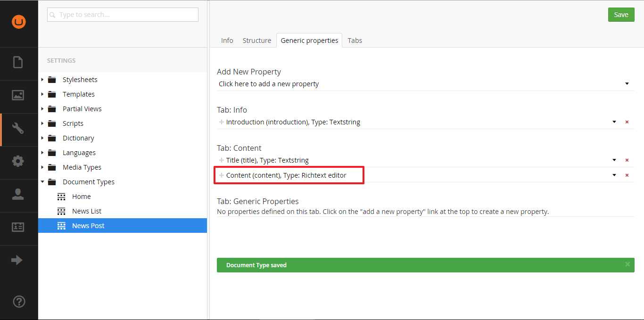Click the green Save button
This screenshot has height=320, width=644.
pyautogui.click(x=621, y=15)
